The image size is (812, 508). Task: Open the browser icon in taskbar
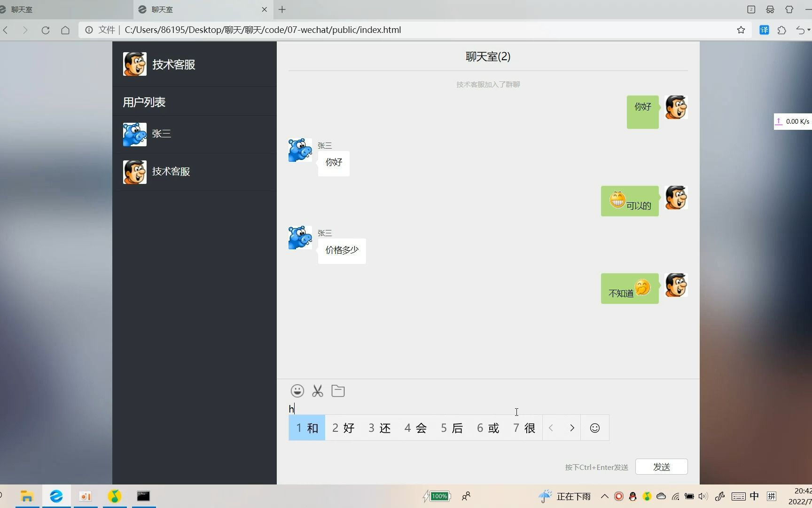click(x=56, y=496)
